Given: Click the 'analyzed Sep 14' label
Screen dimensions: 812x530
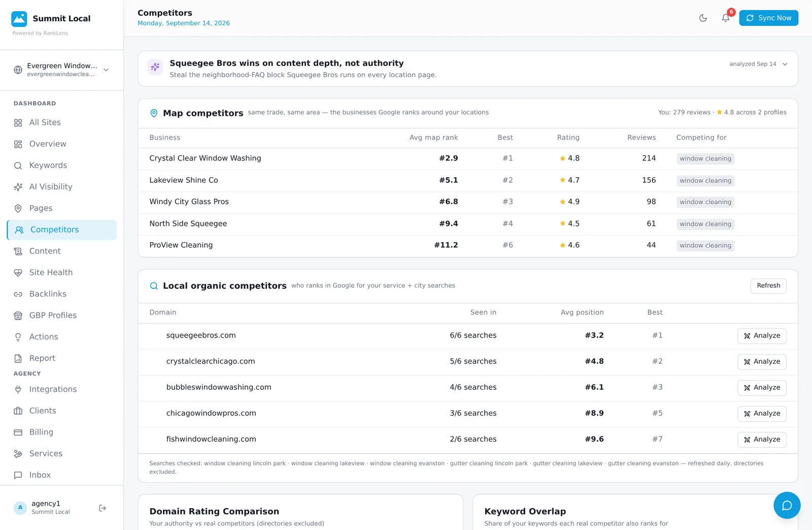Looking at the screenshot, I should point(753,64).
